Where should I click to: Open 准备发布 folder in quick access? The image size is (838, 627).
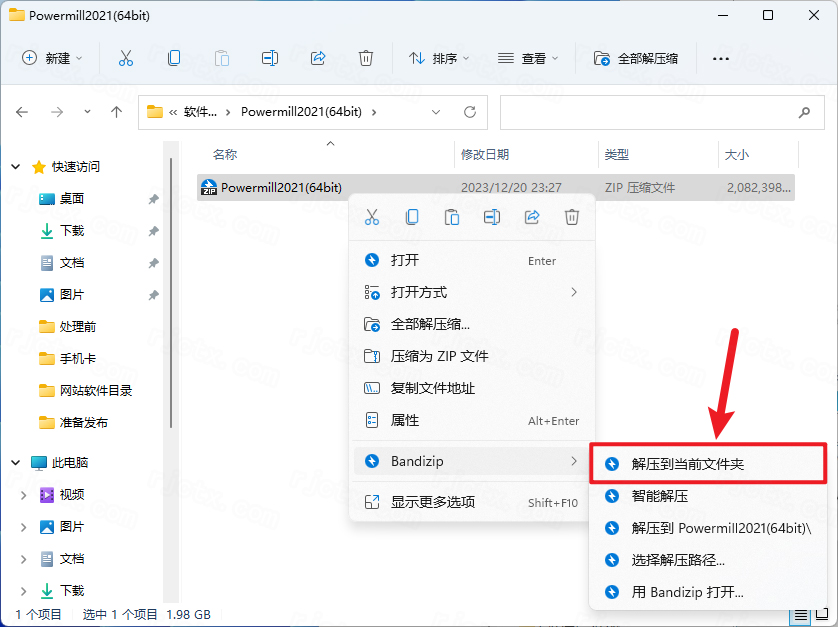73,423
